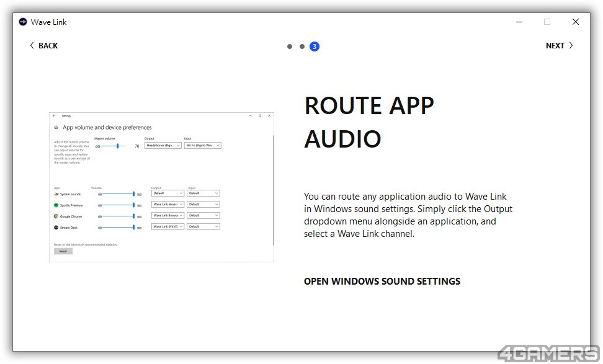Open Windows Sound Settings link

tap(382, 282)
